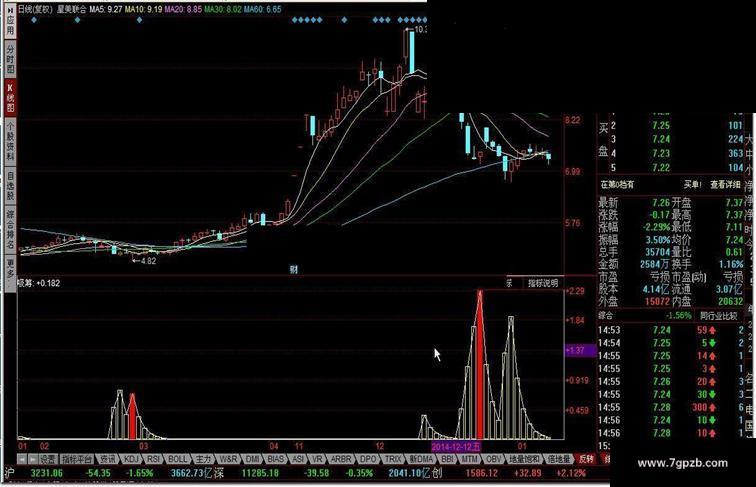Click the 涨幅 value -2.29%
The image size is (756, 487).
(656, 227)
